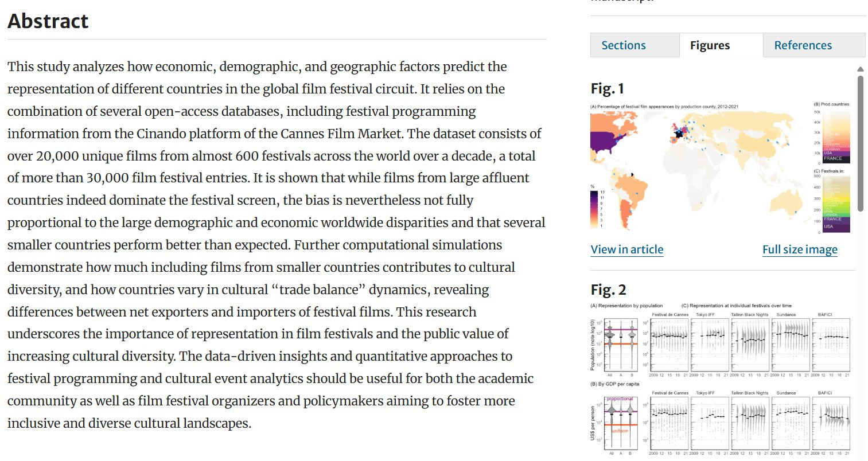Click the Abstract heading
Image resolution: width=868 pixels, height=461 pixels.
pos(48,21)
